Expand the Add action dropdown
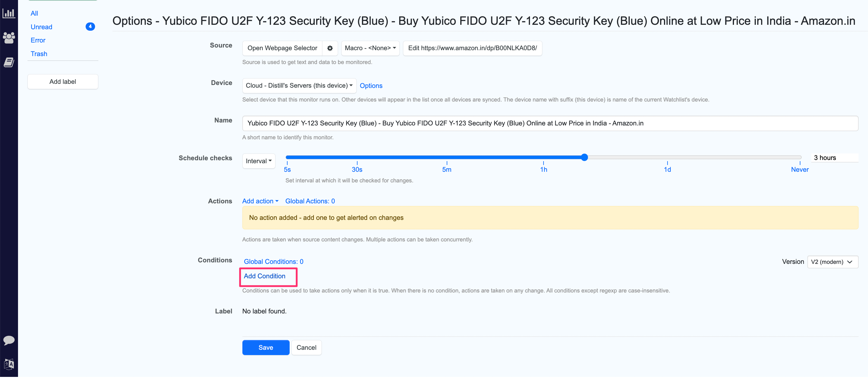 click(x=260, y=201)
